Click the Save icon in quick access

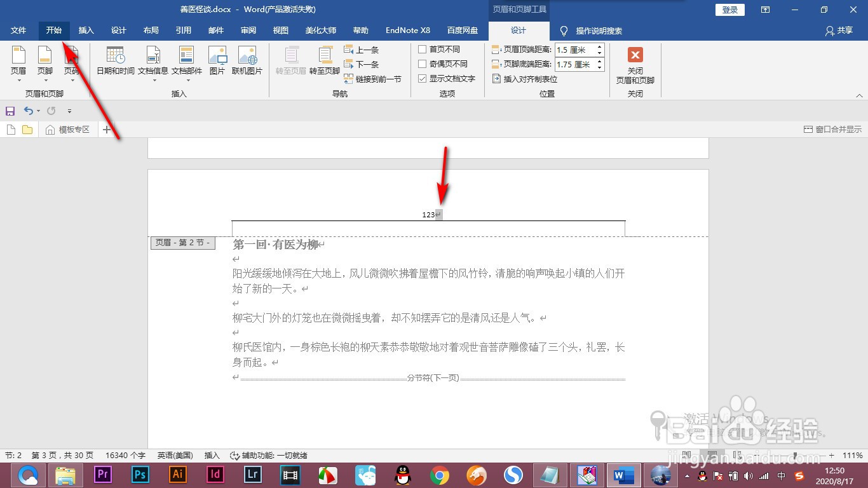(x=10, y=111)
